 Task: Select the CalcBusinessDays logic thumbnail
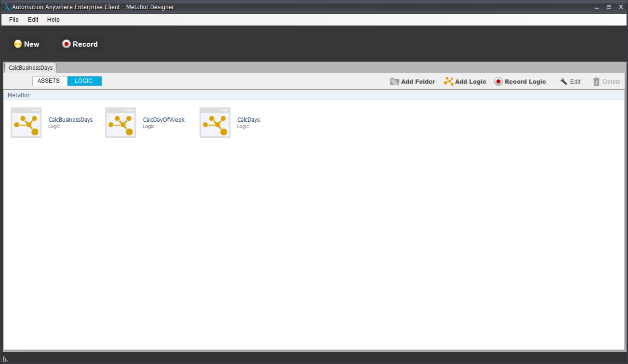click(26, 123)
